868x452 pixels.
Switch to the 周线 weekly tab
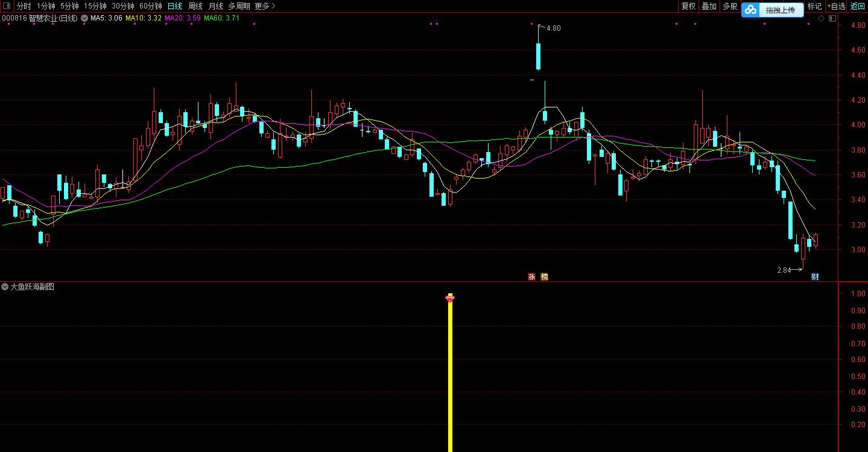tap(195, 6)
